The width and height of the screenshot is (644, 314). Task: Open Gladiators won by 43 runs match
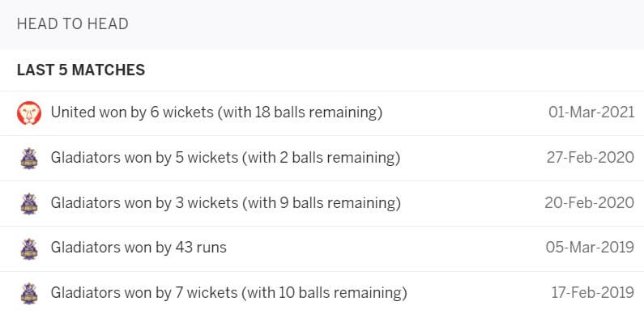pos(322,248)
